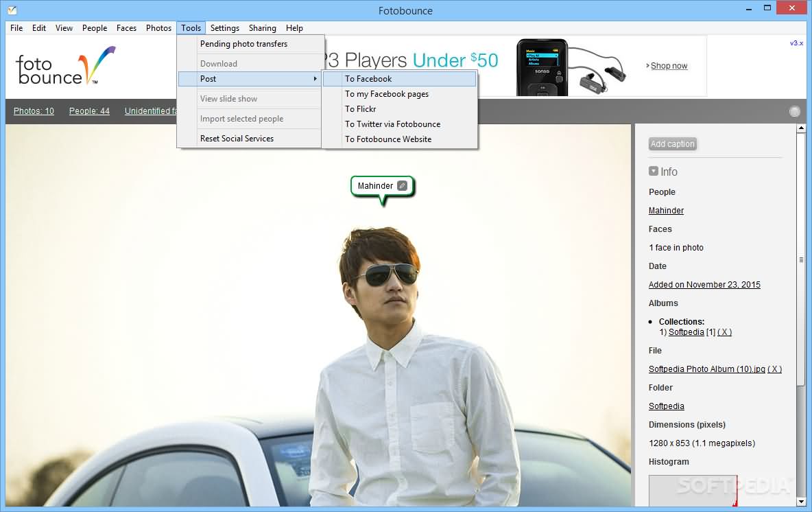Open the File menu
The image size is (812, 512).
tap(16, 28)
